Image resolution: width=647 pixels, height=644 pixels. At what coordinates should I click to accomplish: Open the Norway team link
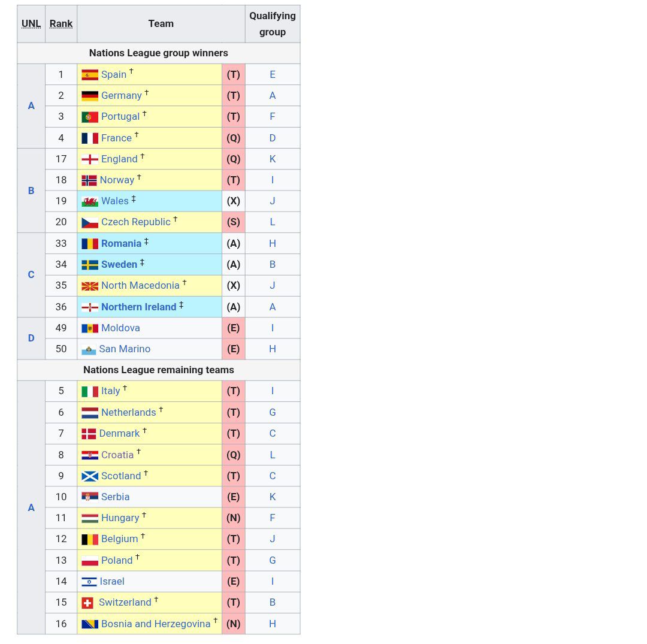117,180
